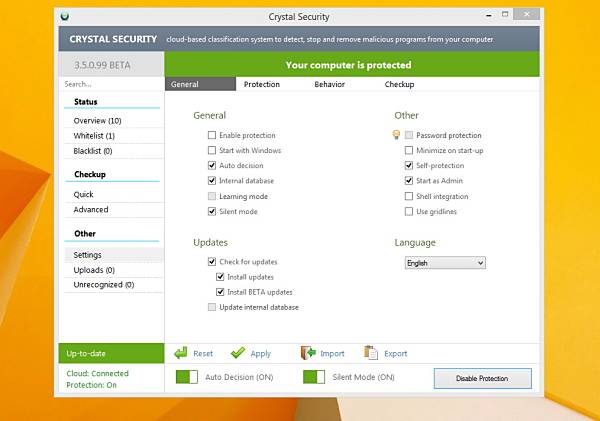This screenshot has width=600, height=421.
Task: Uncheck the Install updates checkbox
Action: coord(220,277)
